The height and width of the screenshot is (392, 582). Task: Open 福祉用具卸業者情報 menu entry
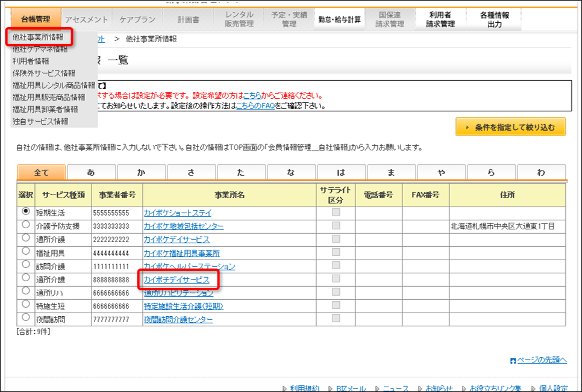45,109
